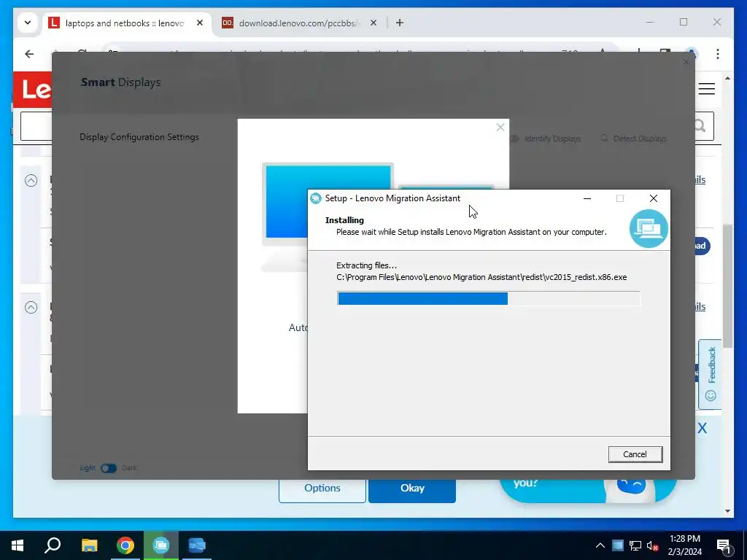Open the notification center
This screenshot has height=560, width=747.
724,545
